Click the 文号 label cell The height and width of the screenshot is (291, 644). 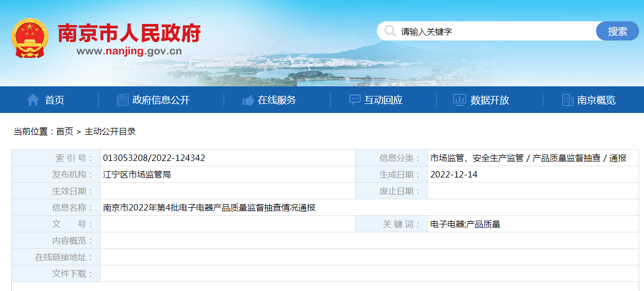pyautogui.click(x=56, y=224)
